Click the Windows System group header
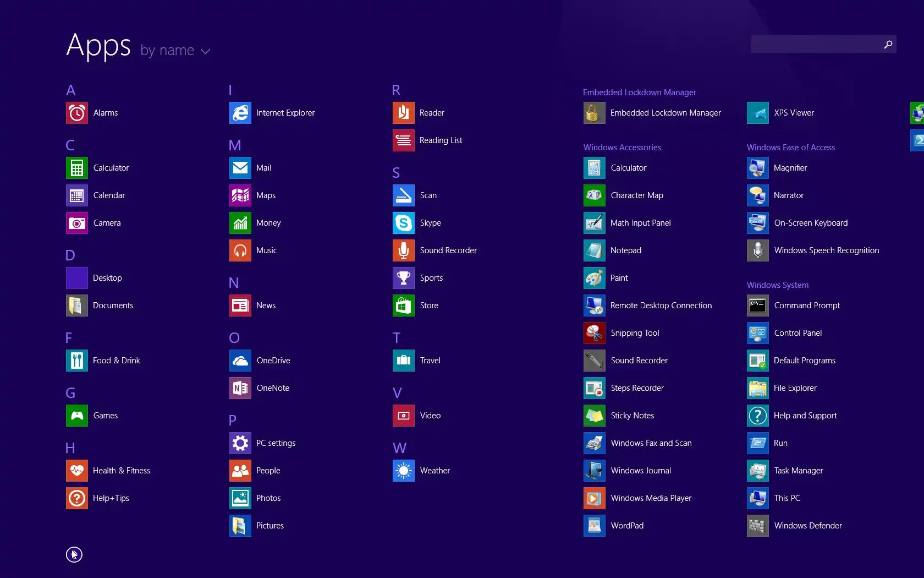 pos(778,285)
